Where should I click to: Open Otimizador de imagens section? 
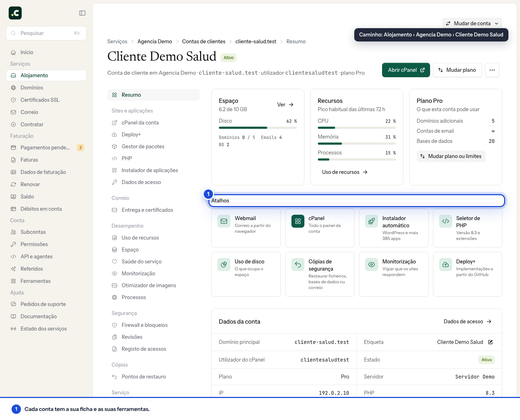tap(153, 285)
